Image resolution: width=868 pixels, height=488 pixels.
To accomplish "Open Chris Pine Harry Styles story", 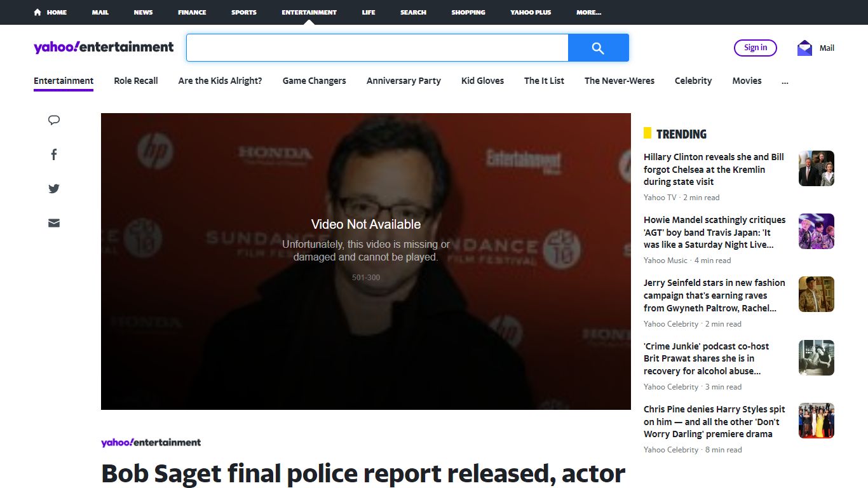I will click(x=714, y=421).
